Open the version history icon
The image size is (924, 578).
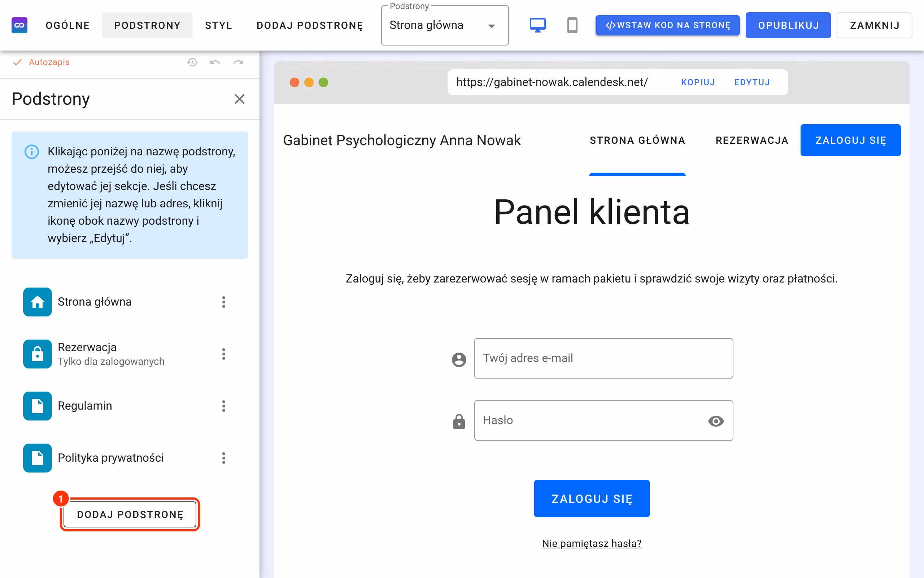tap(192, 62)
